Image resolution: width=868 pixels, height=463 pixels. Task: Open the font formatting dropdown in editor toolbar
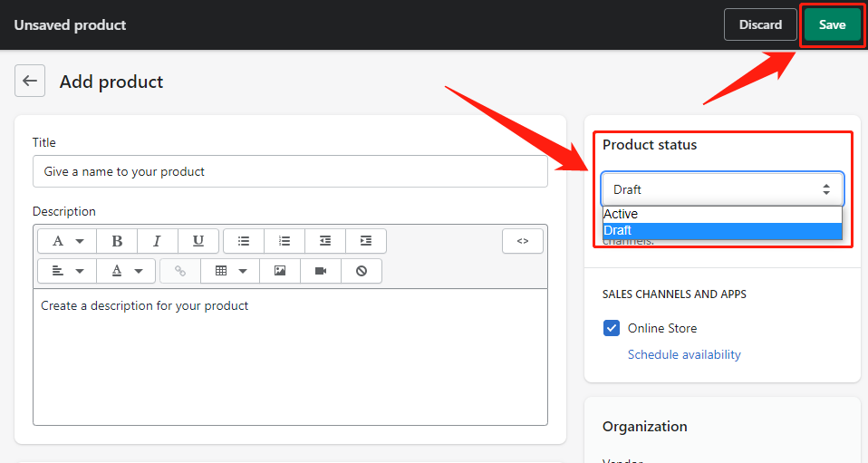pos(67,241)
